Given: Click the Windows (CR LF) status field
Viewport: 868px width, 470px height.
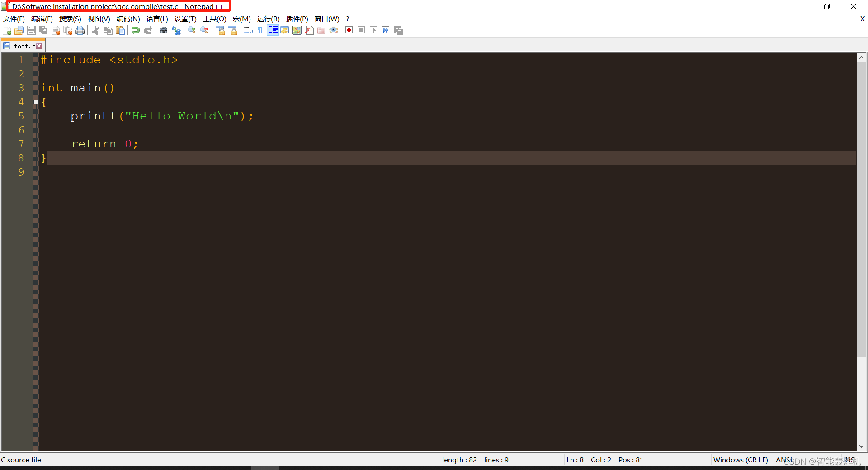Looking at the screenshot, I should pos(741,460).
